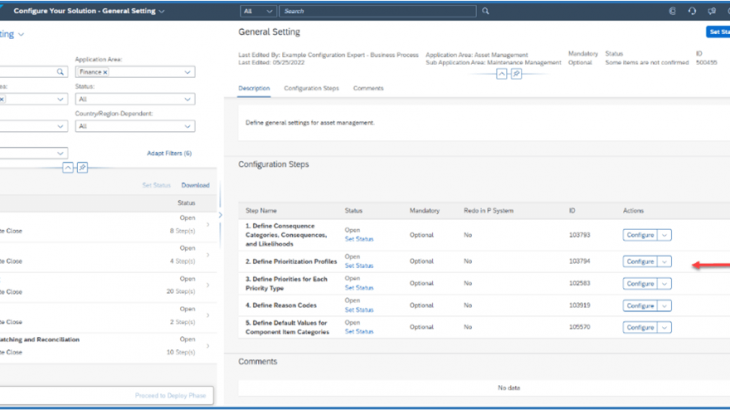Open the All search scope dropdown
Viewport: 730px width, 410px height.
click(258, 11)
